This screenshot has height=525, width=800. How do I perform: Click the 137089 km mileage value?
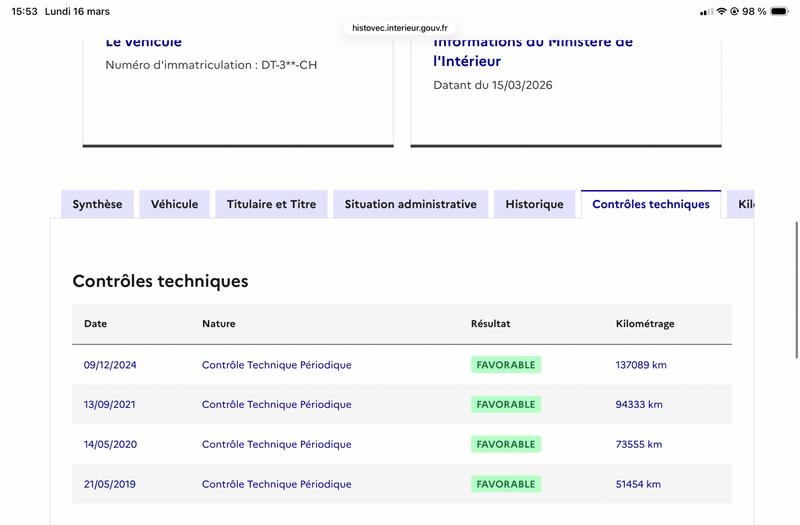pyautogui.click(x=641, y=365)
